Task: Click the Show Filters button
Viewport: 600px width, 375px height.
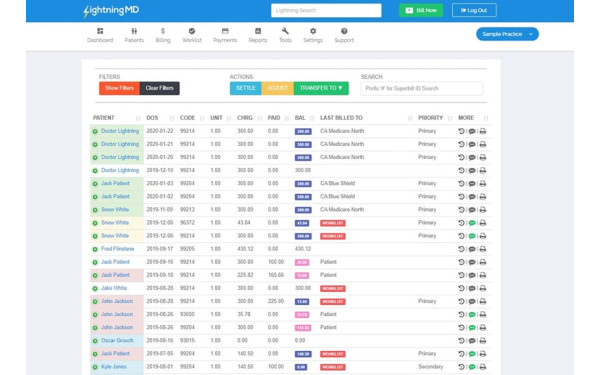Action: 119,88
